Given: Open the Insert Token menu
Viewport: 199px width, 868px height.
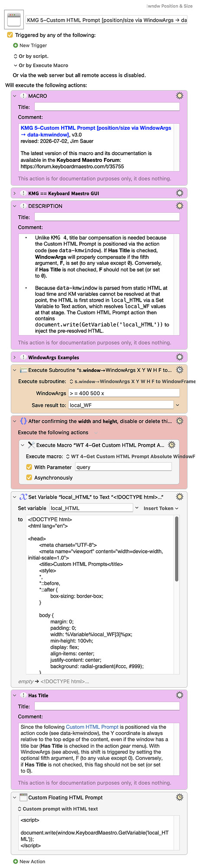Looking at the screenshot, I should tap(160, 508).
